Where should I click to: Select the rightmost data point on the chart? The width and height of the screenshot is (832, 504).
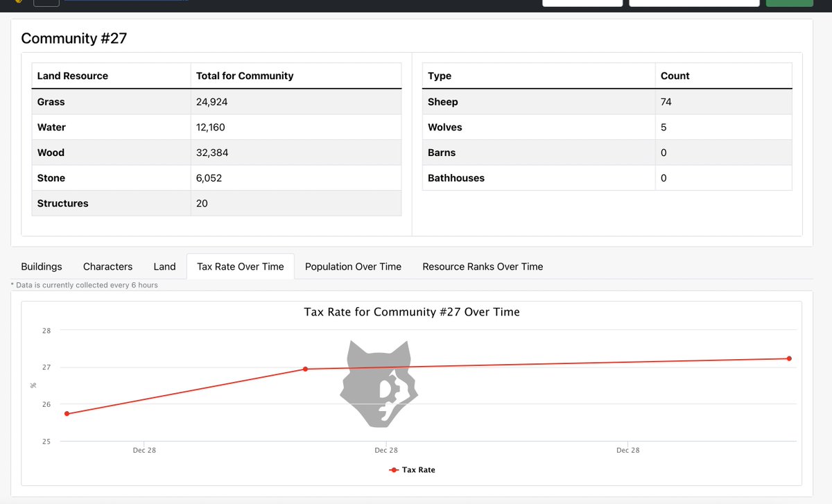pyautogui.click(x=788, y=359)
